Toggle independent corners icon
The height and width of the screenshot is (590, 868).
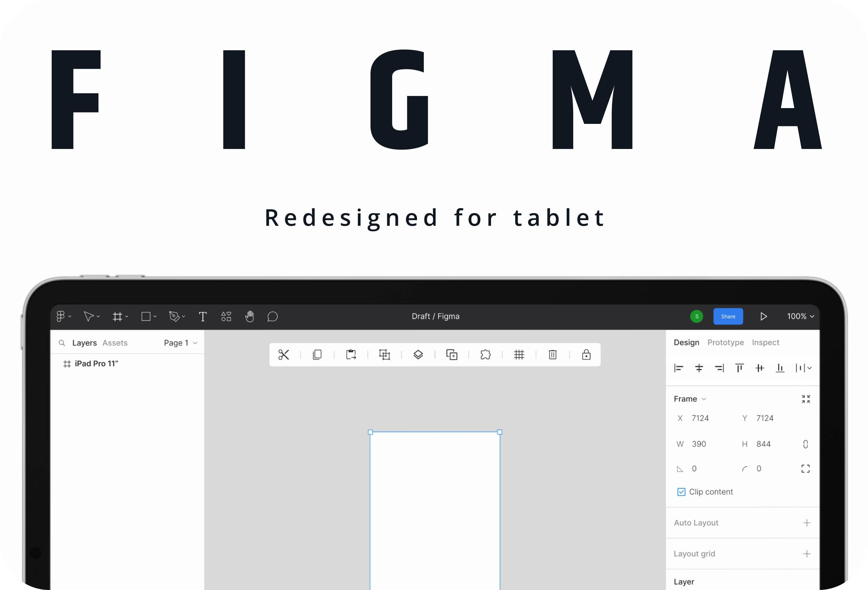806,469
